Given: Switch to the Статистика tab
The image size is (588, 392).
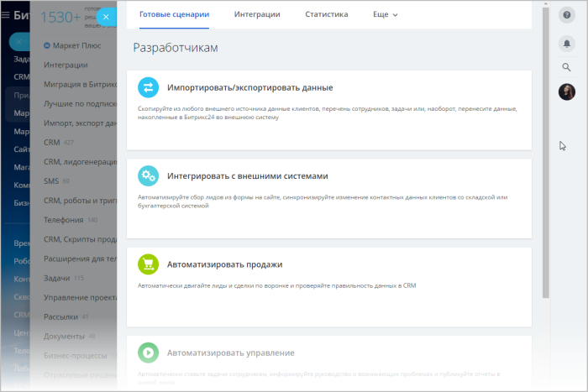Looking at the screenshot, I should [x=326, y=14].
